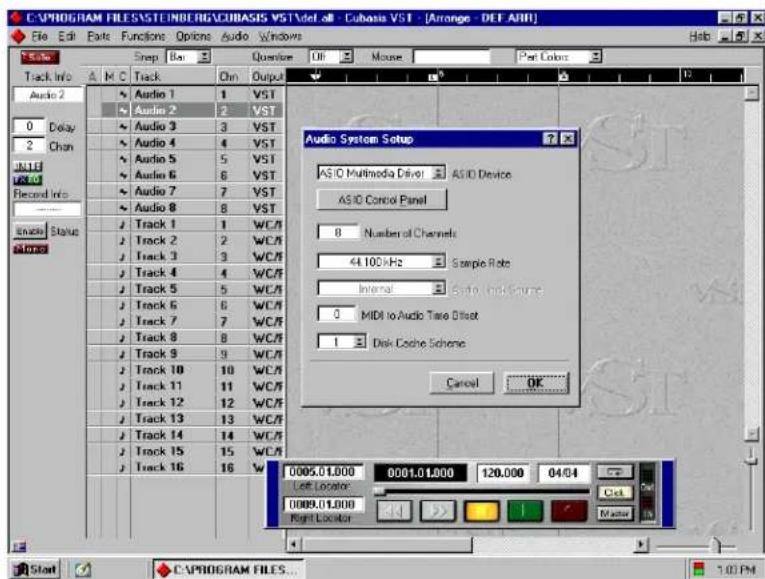This screenshot has height=579, width=765.
Task: Click the tempo field showing 120.000
Action: point(503,473)
